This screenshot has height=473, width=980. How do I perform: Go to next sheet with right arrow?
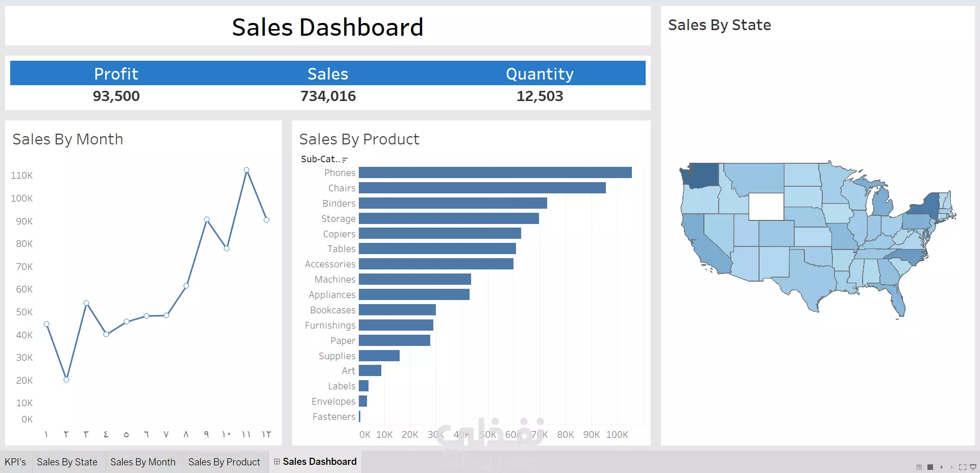951,467
